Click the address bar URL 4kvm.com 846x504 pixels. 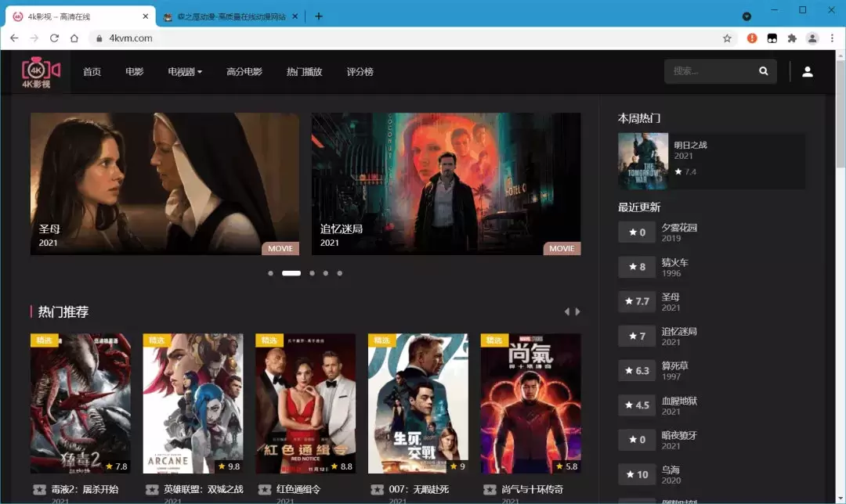click(x=131, y=38)
